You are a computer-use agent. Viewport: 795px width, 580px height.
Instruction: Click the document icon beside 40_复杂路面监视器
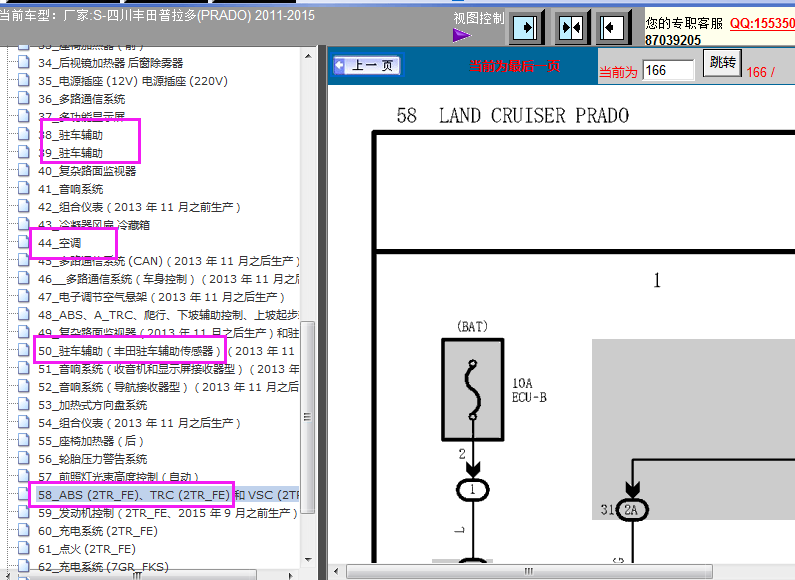pyautogui.click(x=24, y=170)
